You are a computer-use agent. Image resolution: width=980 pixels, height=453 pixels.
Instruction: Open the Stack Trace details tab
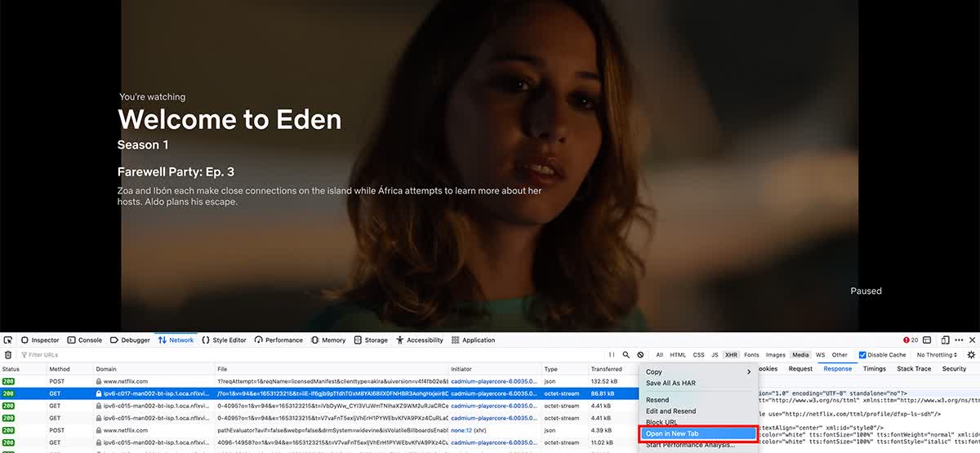(914, 369)
